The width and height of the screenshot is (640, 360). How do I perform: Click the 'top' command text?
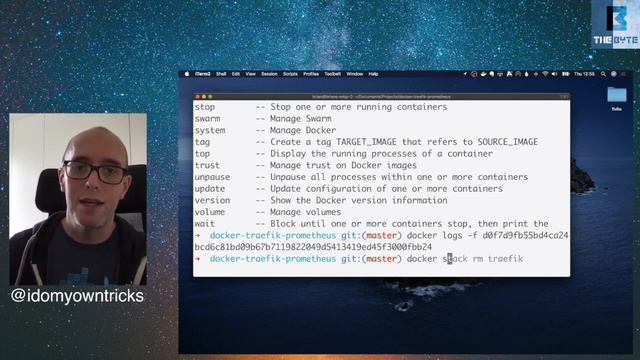[x=202, y=154]
